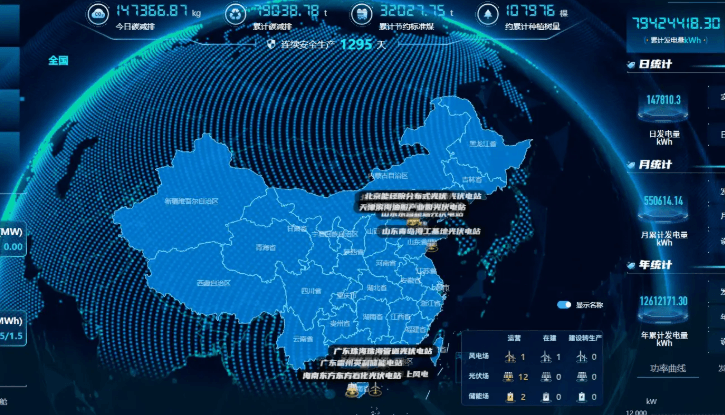Click the 功率曲线 heading

click(668, 368)
